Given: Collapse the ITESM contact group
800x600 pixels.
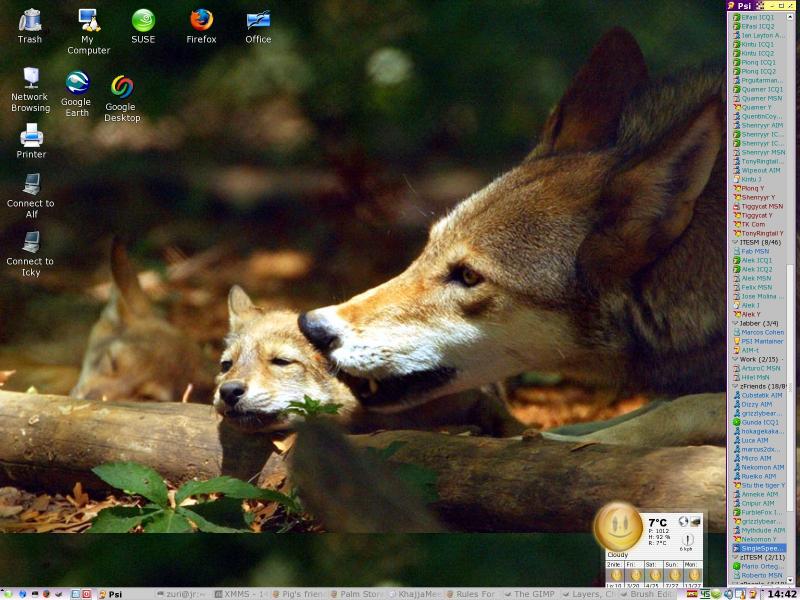Looking at the screenshot, I should pos(735,242).
